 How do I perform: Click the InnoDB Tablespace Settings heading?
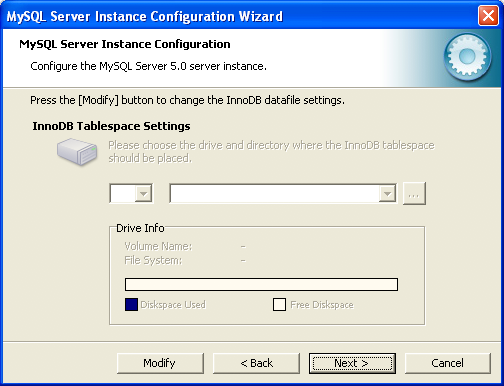point(111,126)
